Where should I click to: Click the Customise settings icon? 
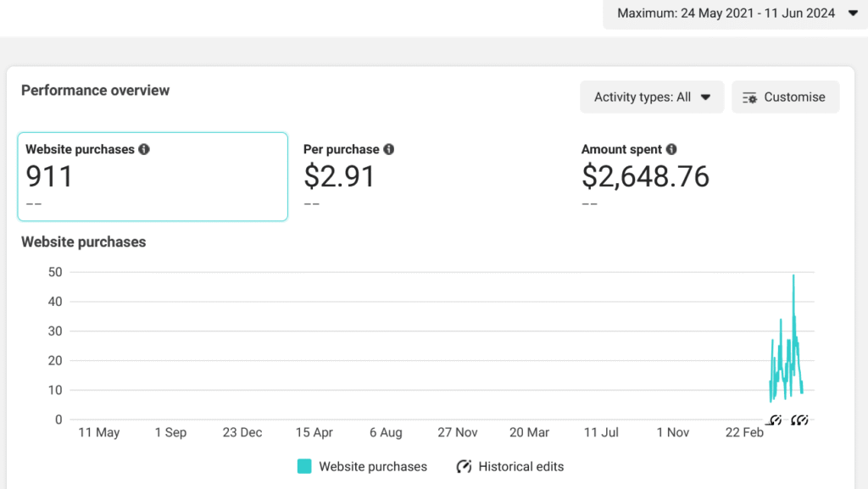[749, 97]
